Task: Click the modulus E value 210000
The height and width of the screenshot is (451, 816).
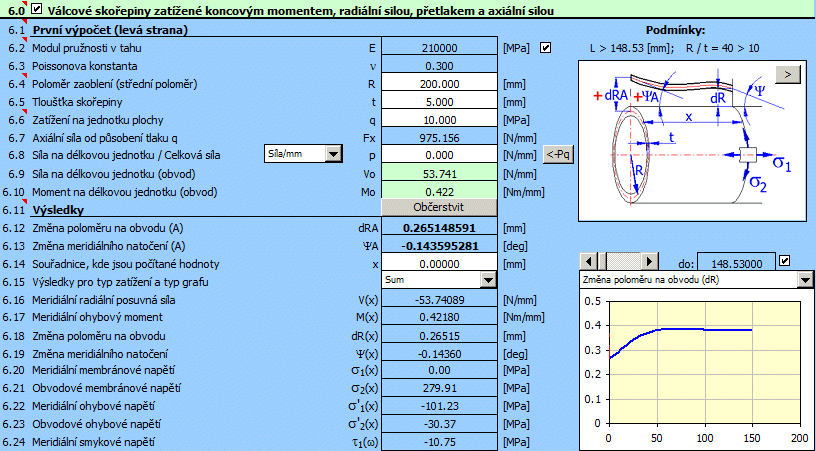Action: coord(439,48)
